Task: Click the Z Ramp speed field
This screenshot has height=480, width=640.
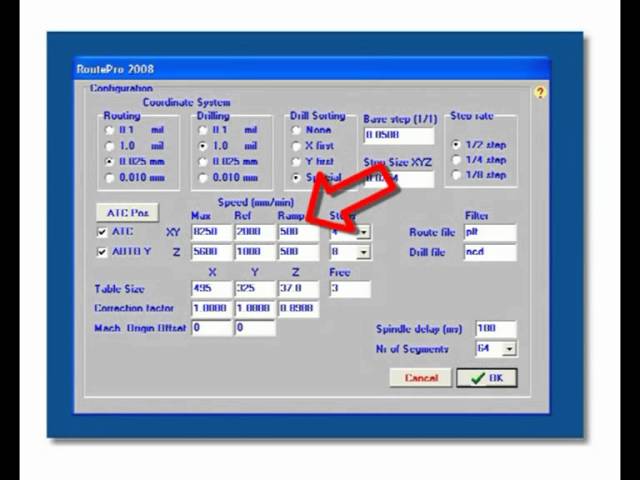Action: pos(298,252)
